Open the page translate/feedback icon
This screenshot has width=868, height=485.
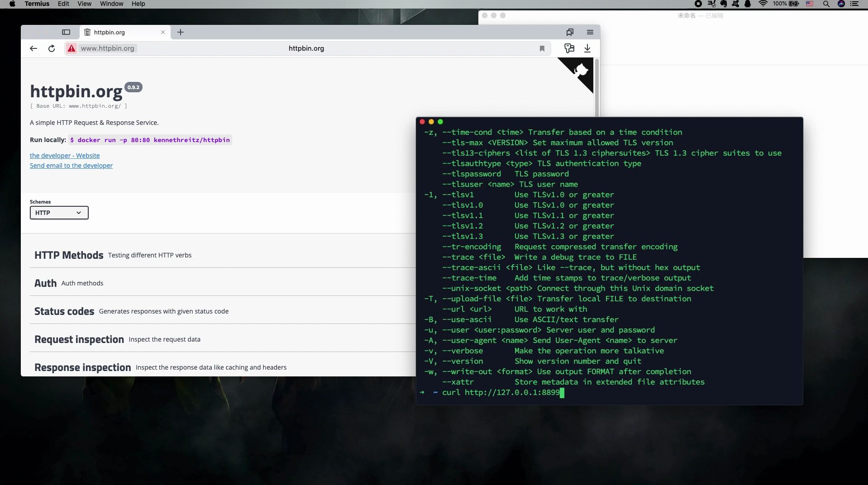coord(569,48)
